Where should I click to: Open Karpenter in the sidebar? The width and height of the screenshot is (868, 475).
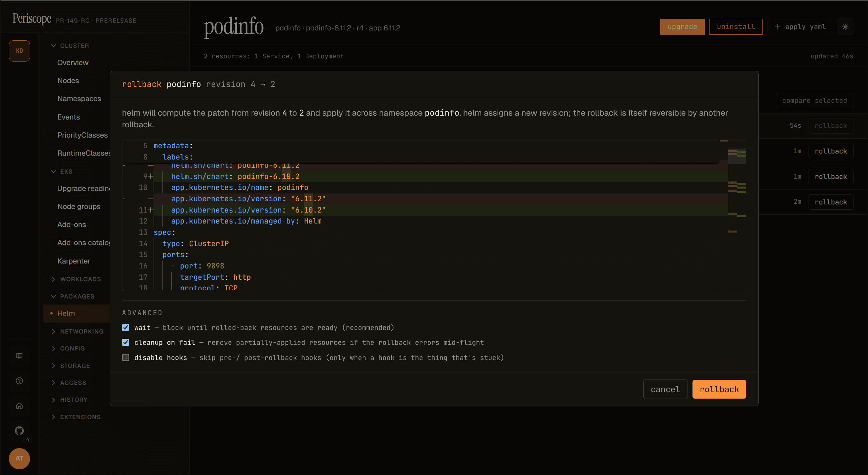point(74,261)
